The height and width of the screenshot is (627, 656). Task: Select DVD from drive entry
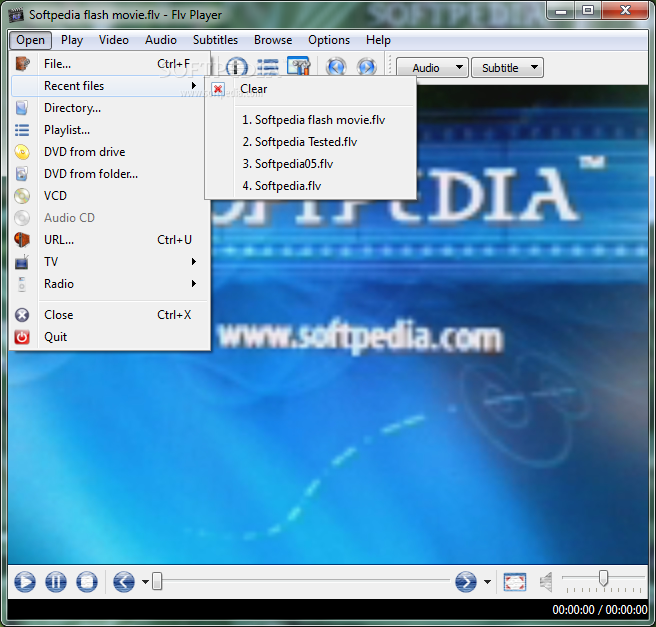[x=110, y=152]
